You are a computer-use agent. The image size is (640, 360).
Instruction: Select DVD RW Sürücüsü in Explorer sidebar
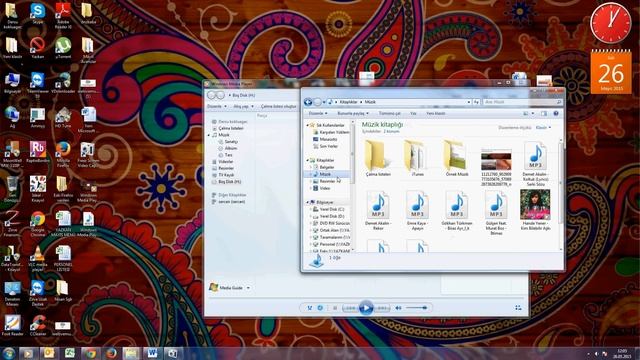point(331,223)
